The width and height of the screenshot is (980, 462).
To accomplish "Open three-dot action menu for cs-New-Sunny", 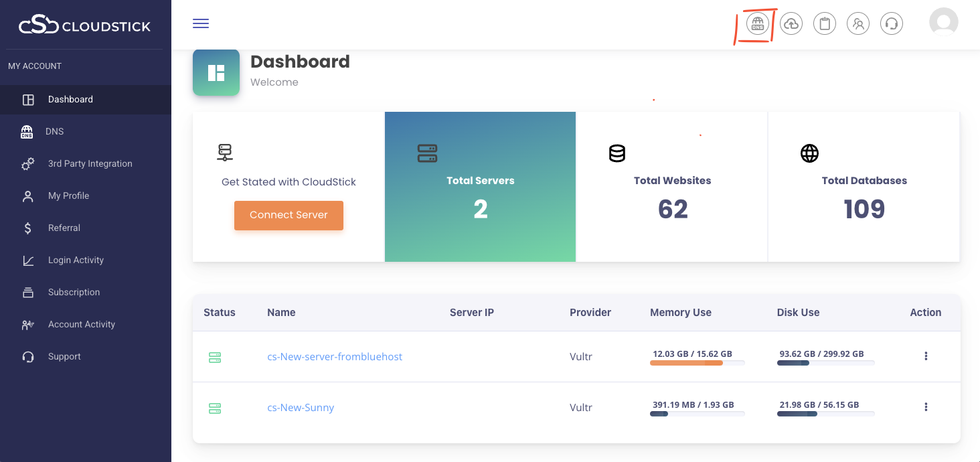I will pos(926,407).
